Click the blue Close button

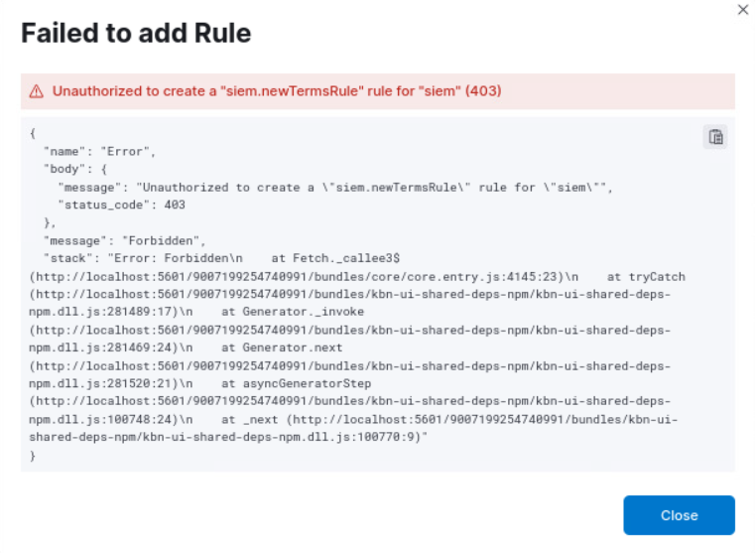pyautogui.click(x=679, y=515)
